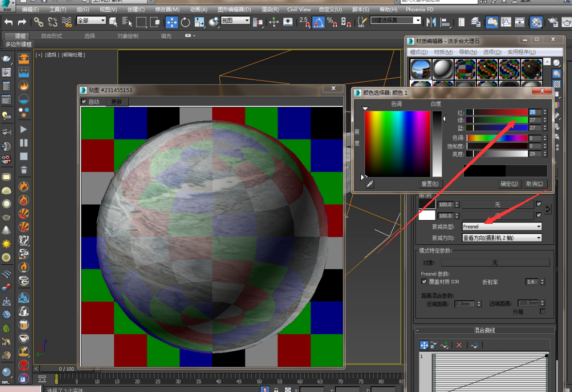Select the Link objects tool
Screen dimensions: 572x392
(x=38, y=22)
